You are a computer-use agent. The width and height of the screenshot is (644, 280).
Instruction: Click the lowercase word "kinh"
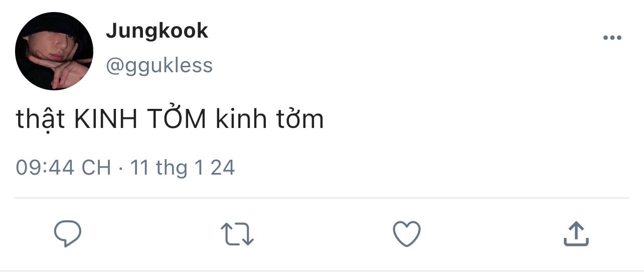click(240, 119)
